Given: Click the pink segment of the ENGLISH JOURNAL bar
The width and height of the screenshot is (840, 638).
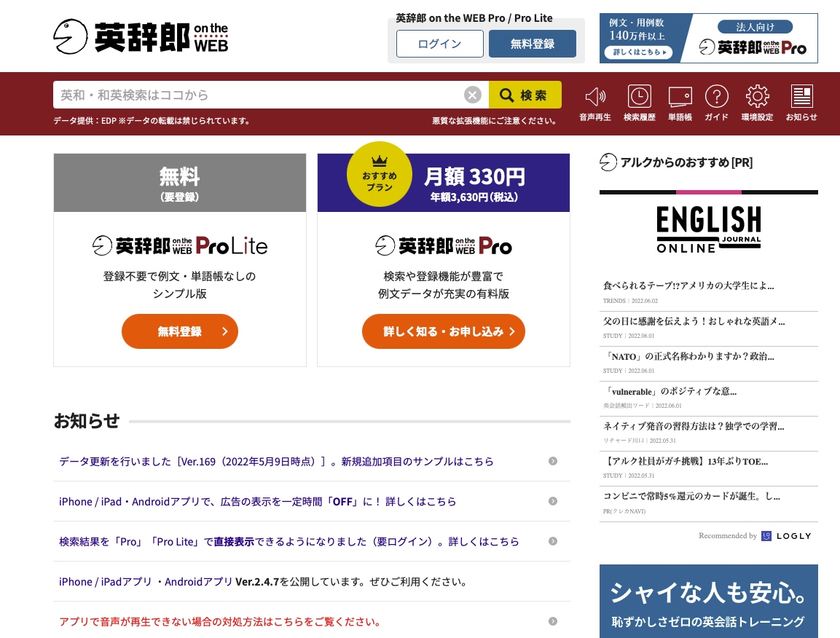Looking at the screenshot, I should (709, 192).
